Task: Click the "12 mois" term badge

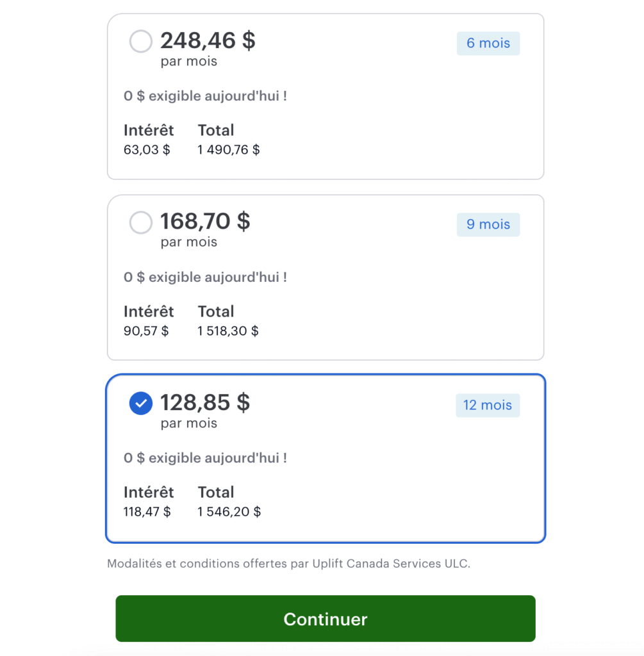Action: point(488,406)
